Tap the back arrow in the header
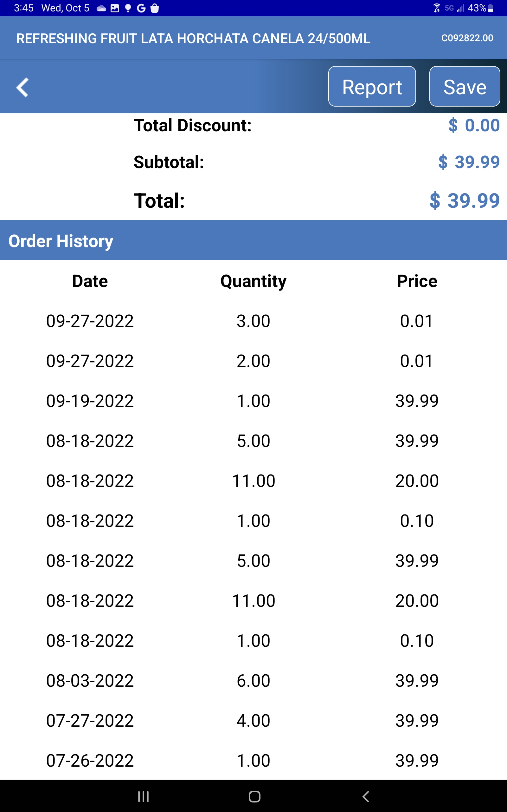507x812 pixels. pyautogui.click(x=22, y=87)
